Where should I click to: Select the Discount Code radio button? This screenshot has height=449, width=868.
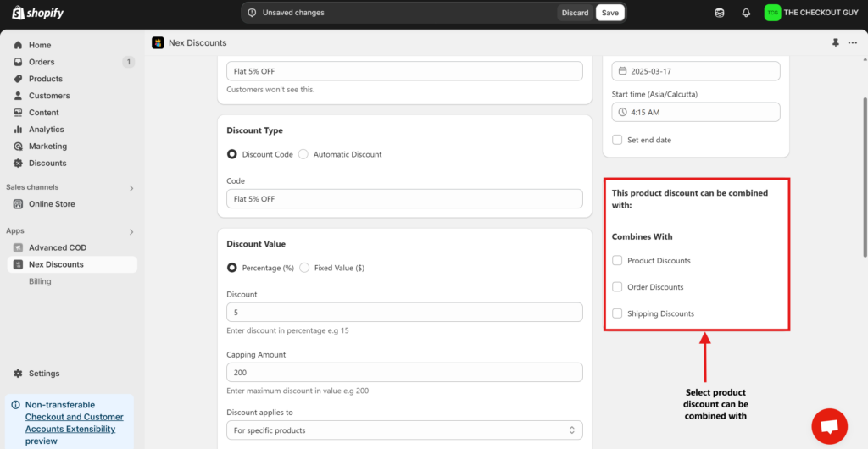tap(232, 154)
